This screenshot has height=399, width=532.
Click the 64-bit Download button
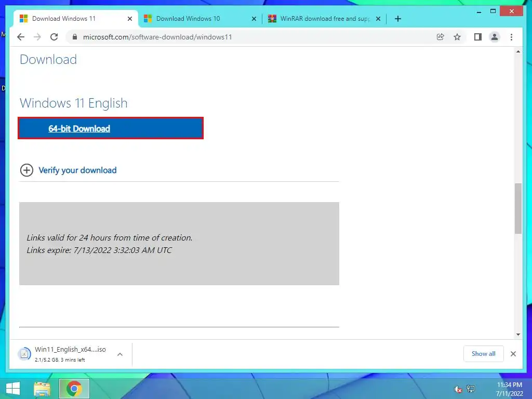[x=111, y=128]
